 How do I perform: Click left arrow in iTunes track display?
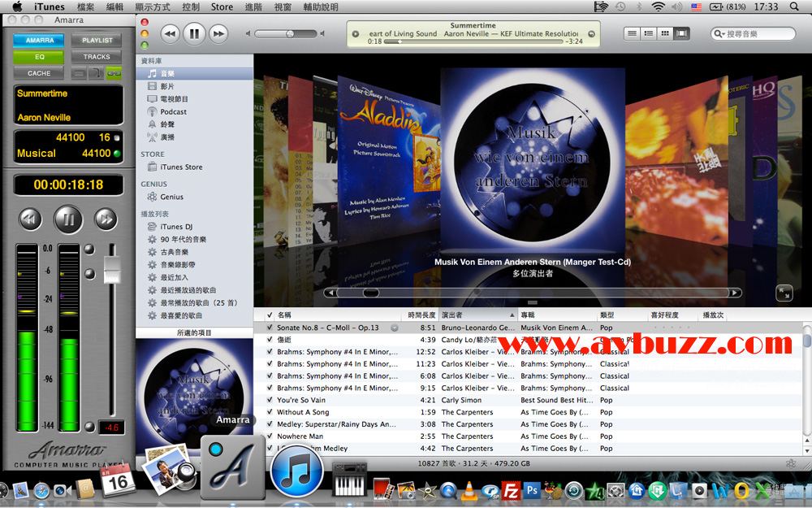[x=356, y=34]
